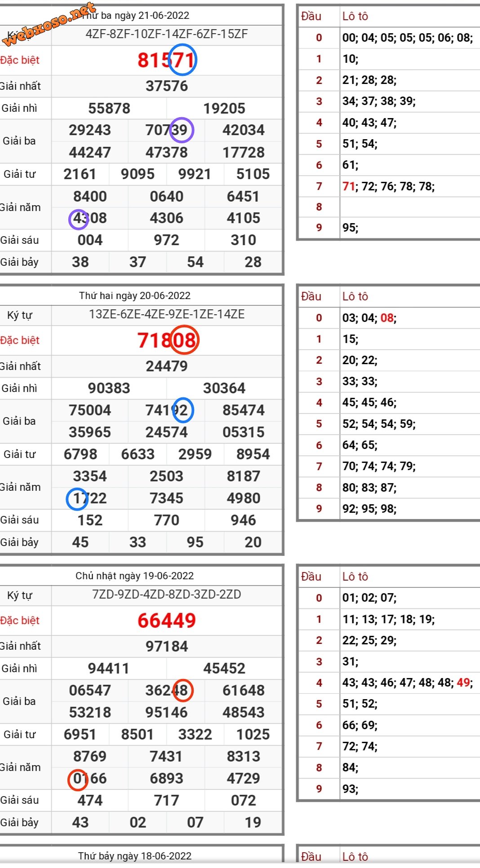Select the special prize number 66449
The width and height of the screenshot is (480, 868).
[167, 620]
